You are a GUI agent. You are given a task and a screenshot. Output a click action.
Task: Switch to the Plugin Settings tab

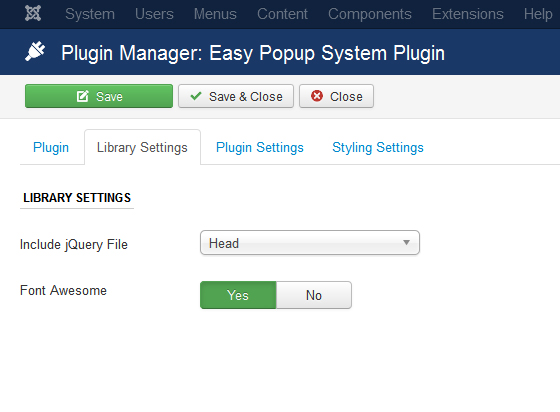(x=260, y=147)
